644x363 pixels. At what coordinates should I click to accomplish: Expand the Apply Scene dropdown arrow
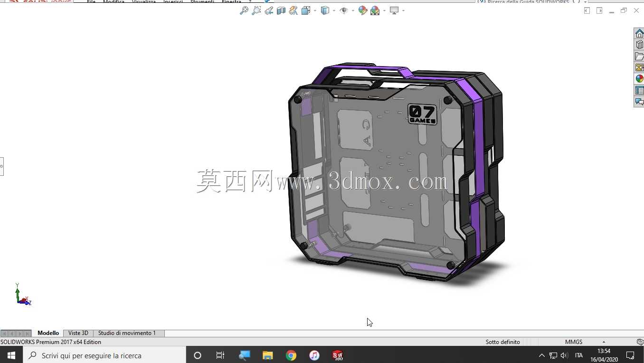tap(384, 10)
